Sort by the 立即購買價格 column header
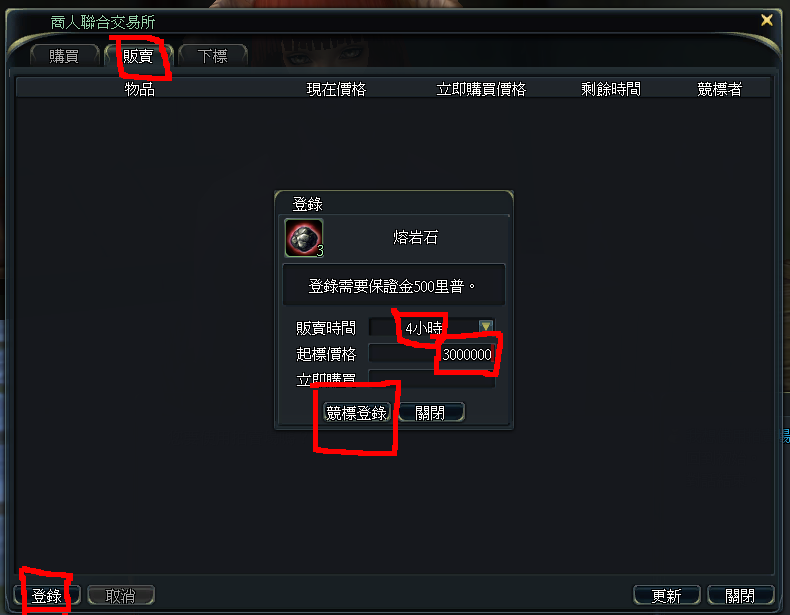790x615 pixels. point(481,89)
